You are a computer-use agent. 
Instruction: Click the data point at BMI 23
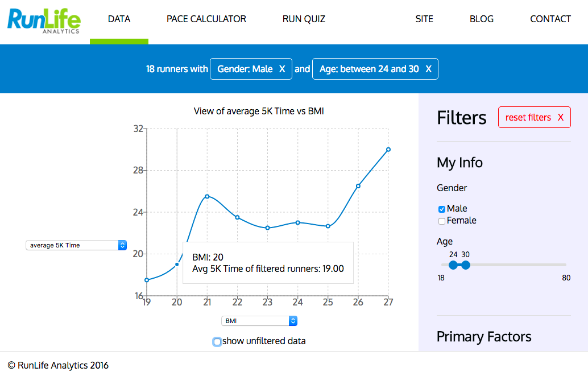[267, 228]
